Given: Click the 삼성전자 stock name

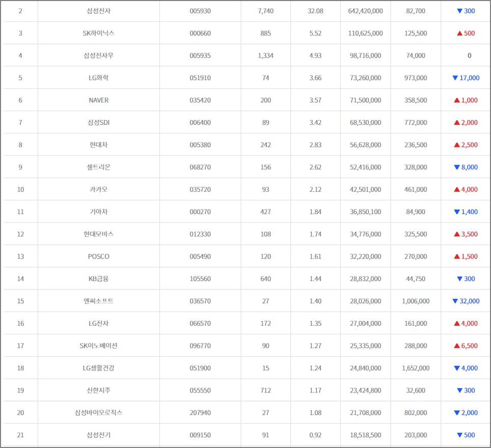Looking at the screenshot, I should 98,11.
